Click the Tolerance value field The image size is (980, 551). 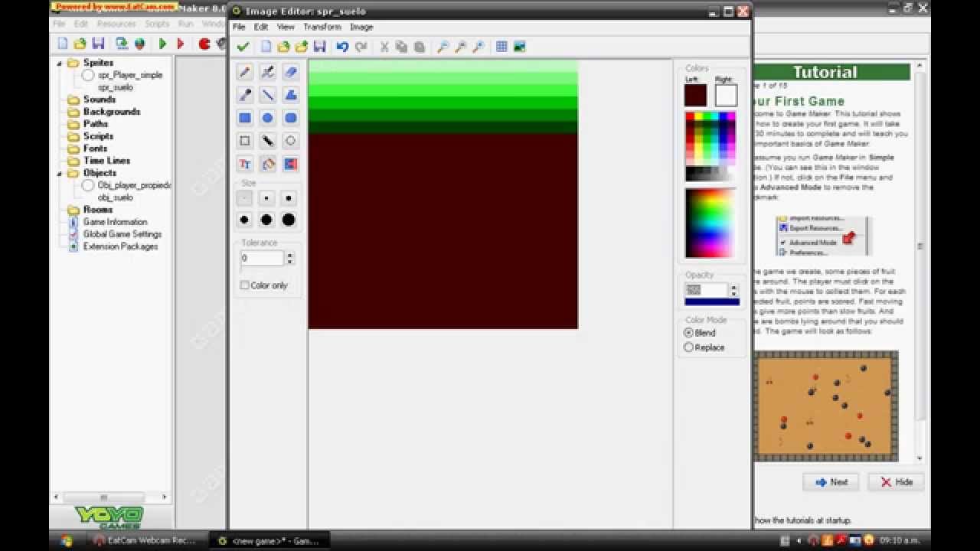click(263, 259)
